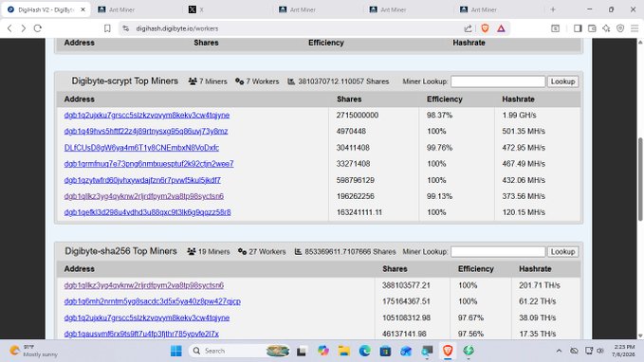Screen dimensions: 644x362
Task: Open File Explorer from the taskbar
Action: (x=344, y=351)
